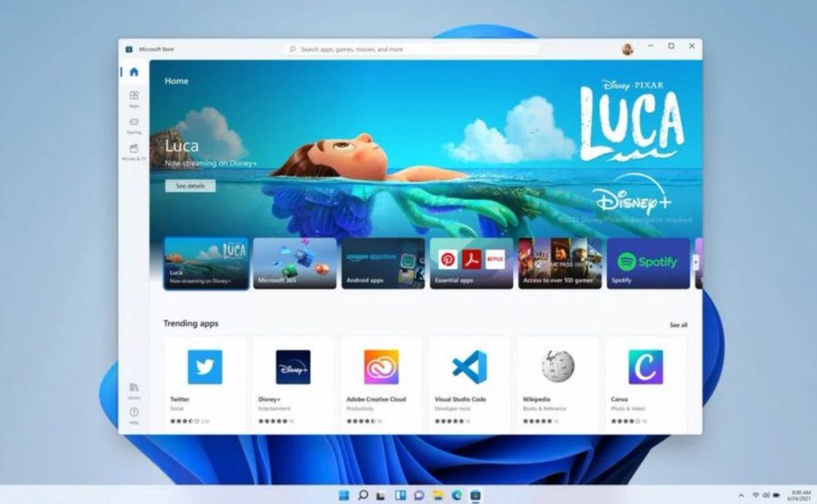Click the search box in Microsoft Store
Screen dimensions: 817x504
click(412, 49)
